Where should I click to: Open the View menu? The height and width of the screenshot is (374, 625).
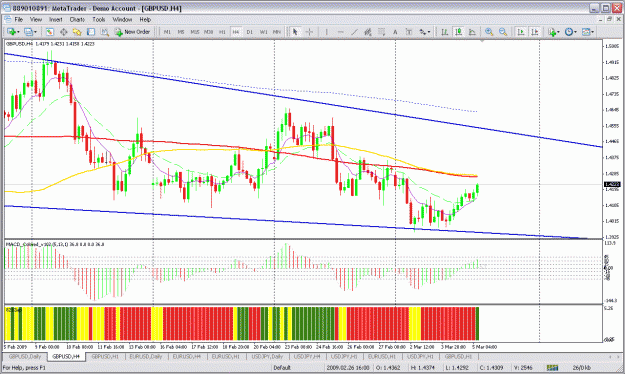pyautogui.click(x=36, y=19)
